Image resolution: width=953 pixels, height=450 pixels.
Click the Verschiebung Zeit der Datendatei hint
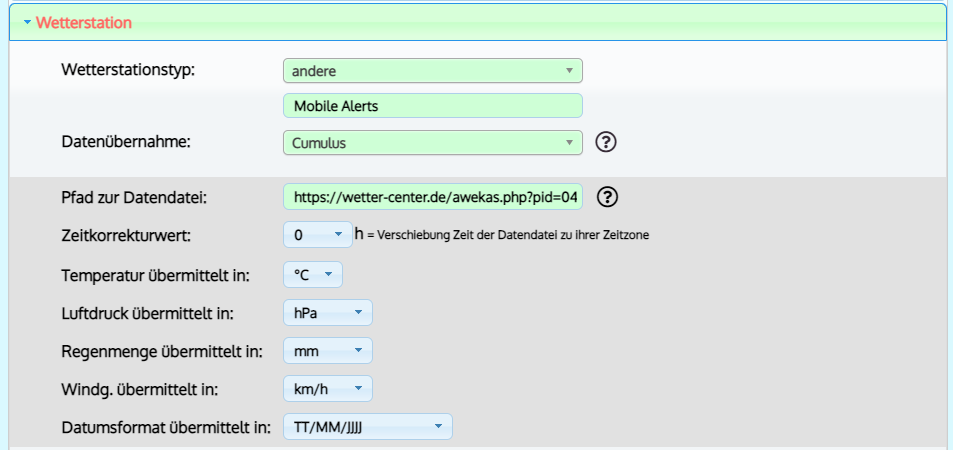click(x=513, y=235)
